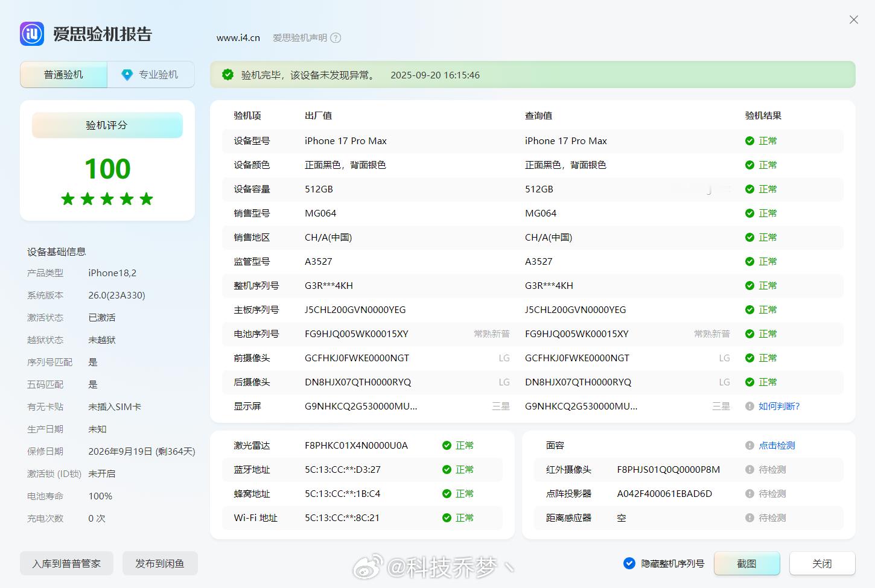Click the 入库到普普管家 button

[x=66, y=563]
